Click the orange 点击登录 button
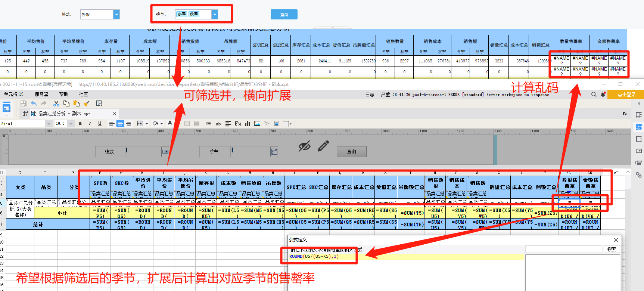This screenshot has width=644, height=291. click(x=626, y=95)
